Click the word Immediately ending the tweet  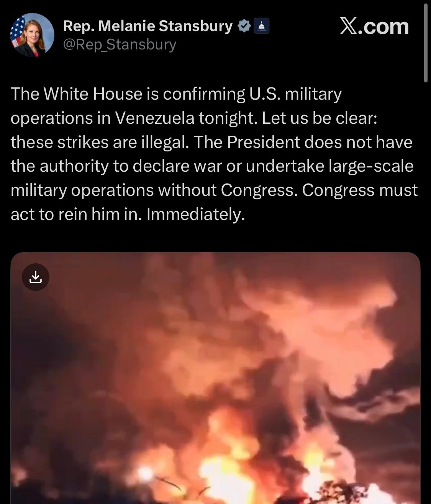(x=195, y=214)
